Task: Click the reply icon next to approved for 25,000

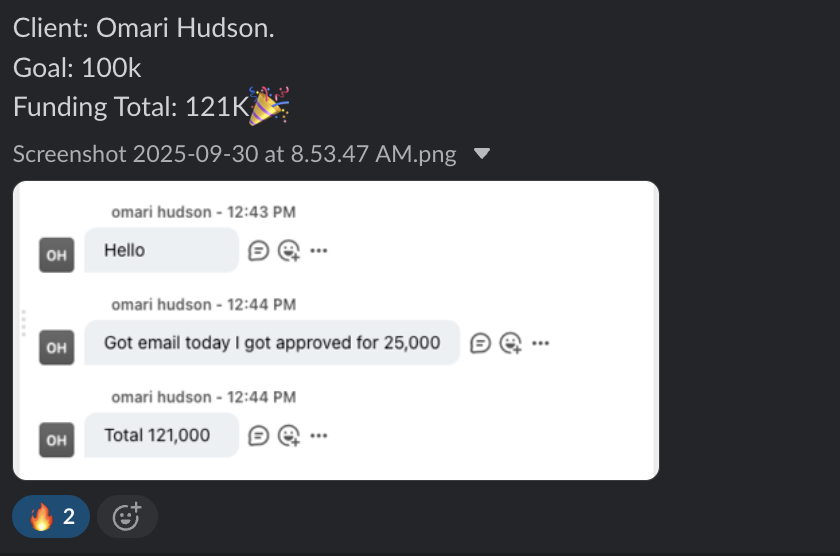Action: click(480, 343)
